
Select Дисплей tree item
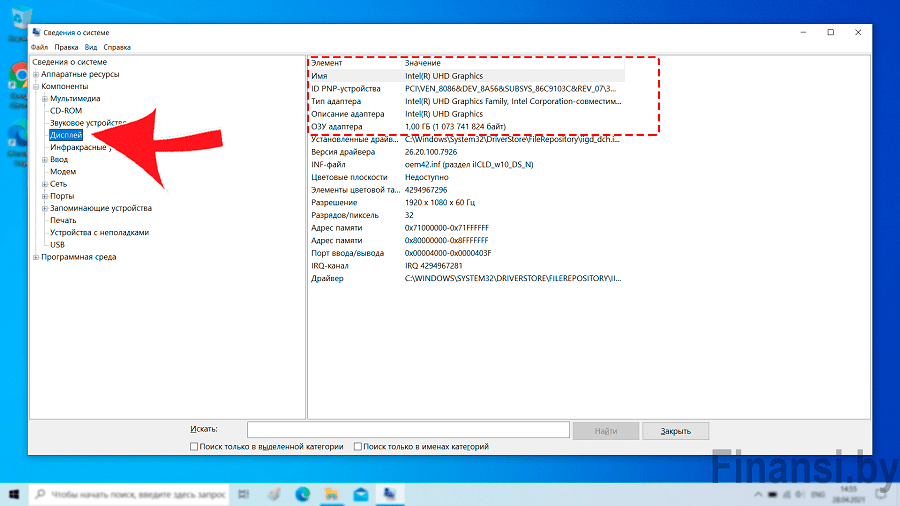(x=66, y=135)
